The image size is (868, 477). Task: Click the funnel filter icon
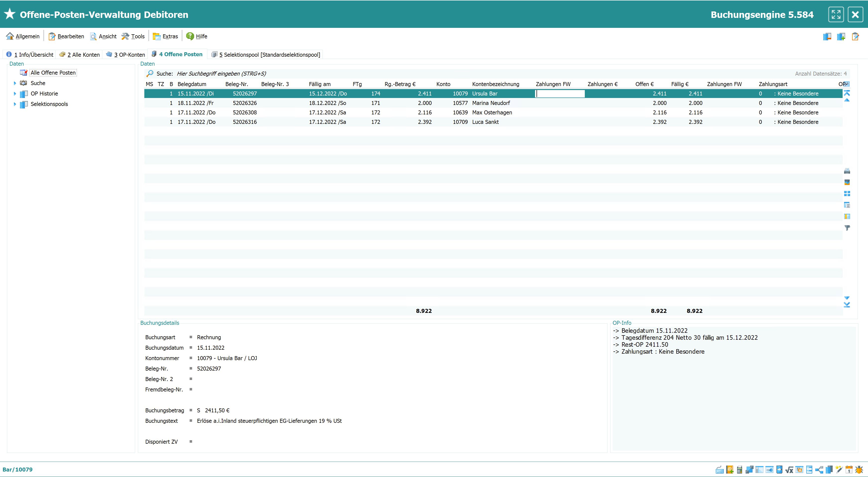[x=847, y=228]
